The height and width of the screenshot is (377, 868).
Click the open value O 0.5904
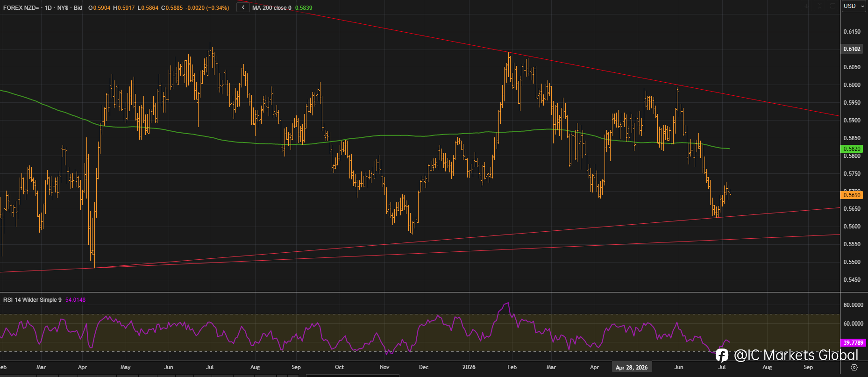[x=99, y=8]
